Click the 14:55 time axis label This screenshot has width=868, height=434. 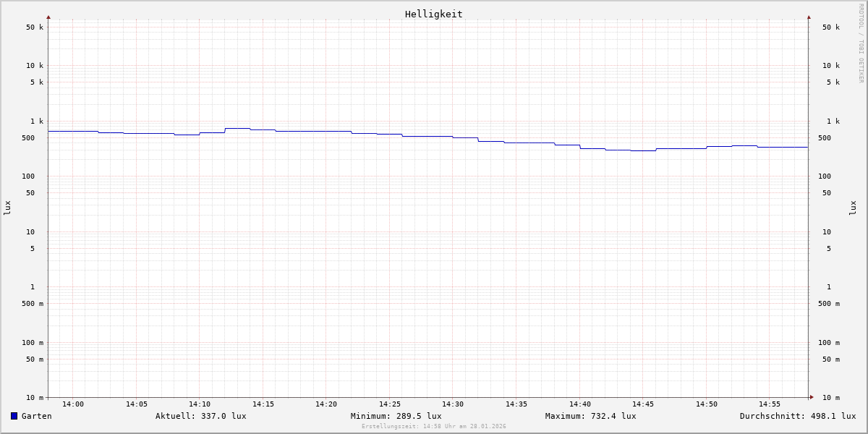770,404
